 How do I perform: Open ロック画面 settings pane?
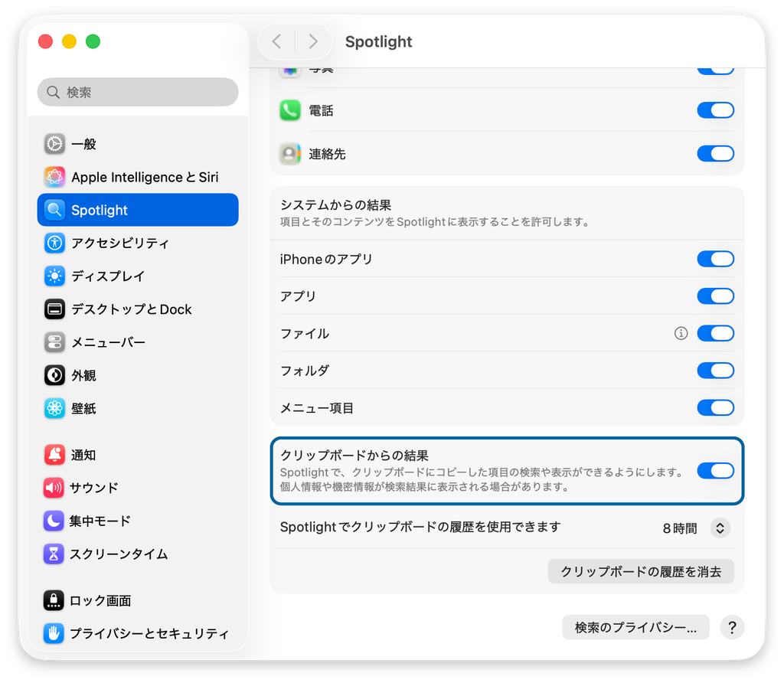pos(138,600)
